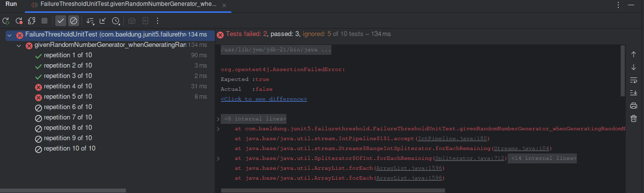644x193 pixels.
Task: Collapse the FailureThresholdUnitTest tree node
Action: click(x=9, y=35)
